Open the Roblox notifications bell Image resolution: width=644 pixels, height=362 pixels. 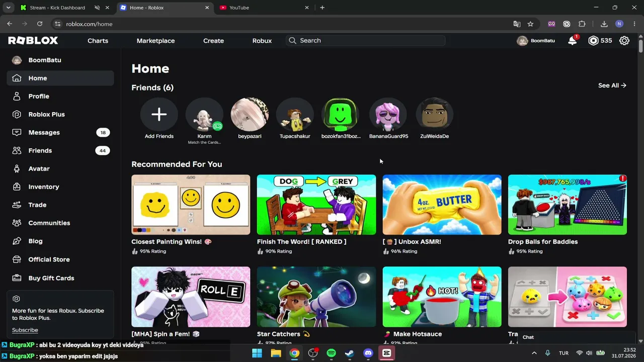573,41
